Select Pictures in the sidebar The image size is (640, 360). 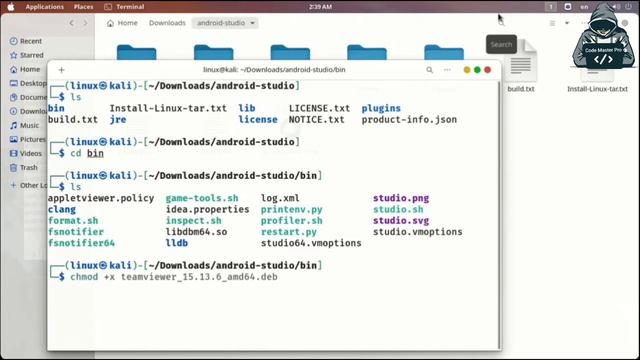(x=27, y=140)
